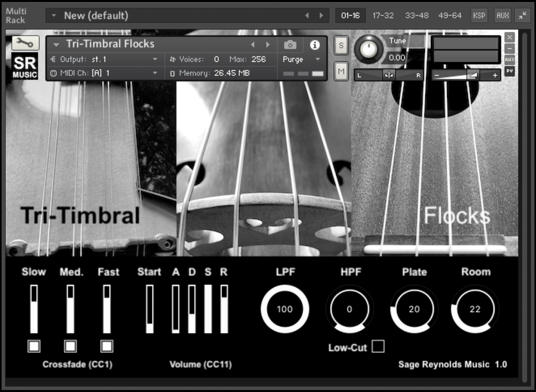
Task: Solo the instrument with S button
Action: pos(341,45)
